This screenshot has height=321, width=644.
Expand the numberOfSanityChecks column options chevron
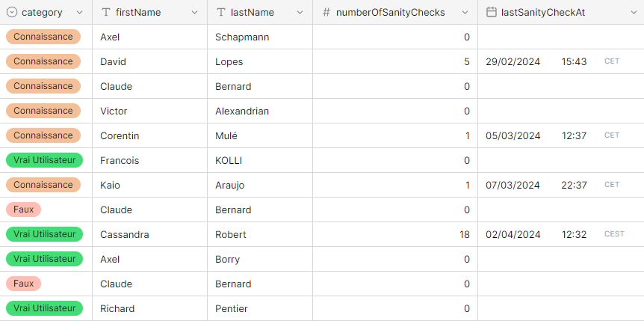tap(464, 12)
